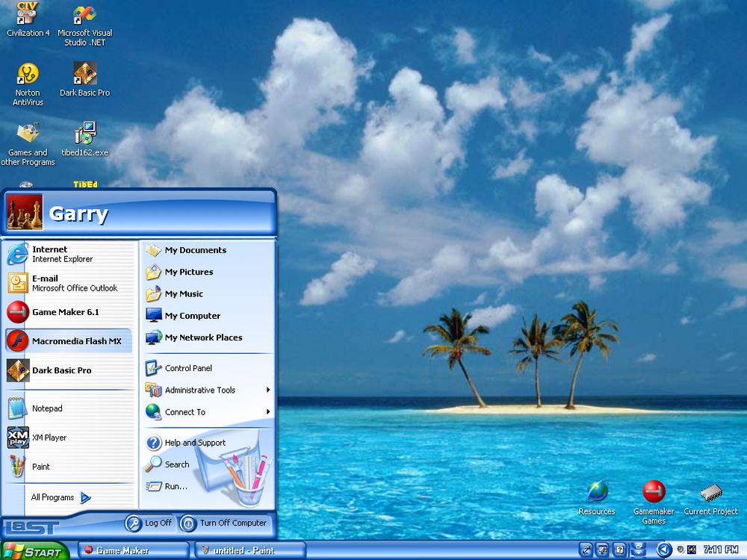The width and height of the screenshot is (747, 560).
Task: Open Search from Start menu
Action: pos(208,464)
